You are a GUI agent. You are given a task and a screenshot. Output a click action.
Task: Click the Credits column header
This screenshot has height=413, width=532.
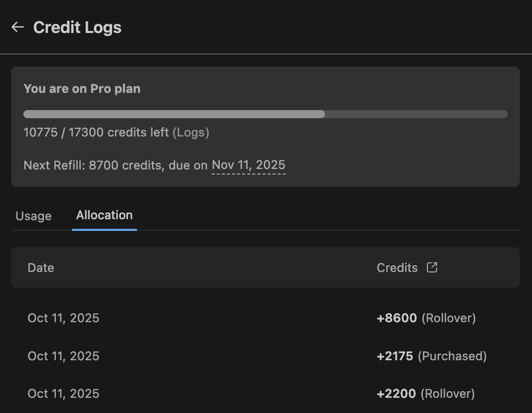coord(397,267)
